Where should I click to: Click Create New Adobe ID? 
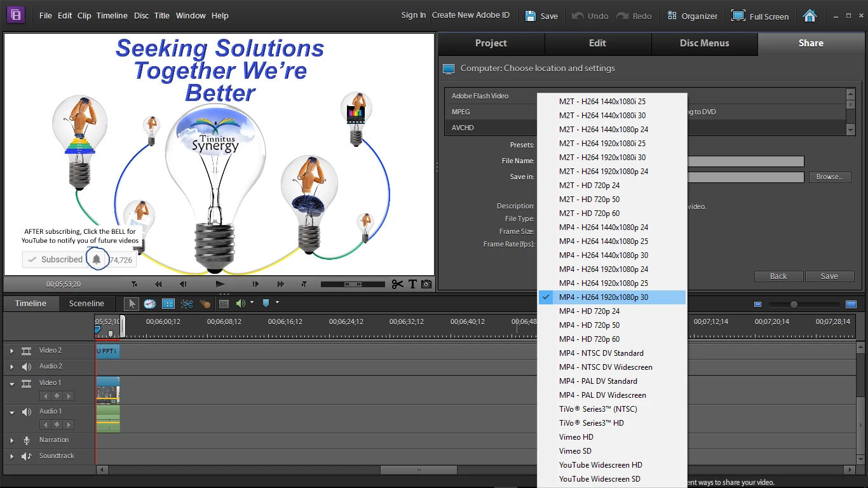coord(471,15)
